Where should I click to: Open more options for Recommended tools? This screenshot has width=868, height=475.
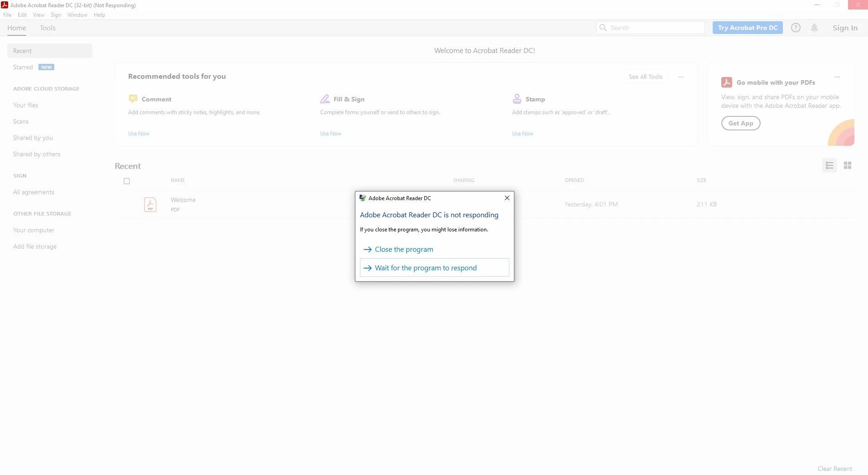(x=681, y=77)
